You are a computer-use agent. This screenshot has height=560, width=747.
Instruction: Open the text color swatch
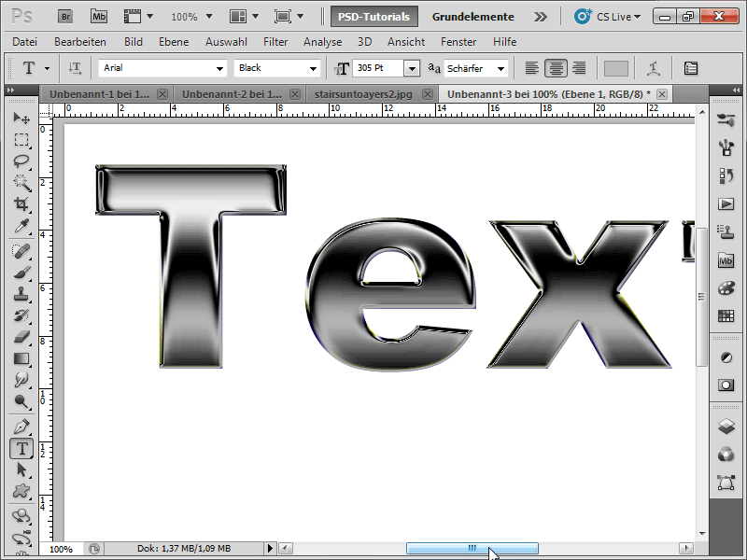pos(616,68)
